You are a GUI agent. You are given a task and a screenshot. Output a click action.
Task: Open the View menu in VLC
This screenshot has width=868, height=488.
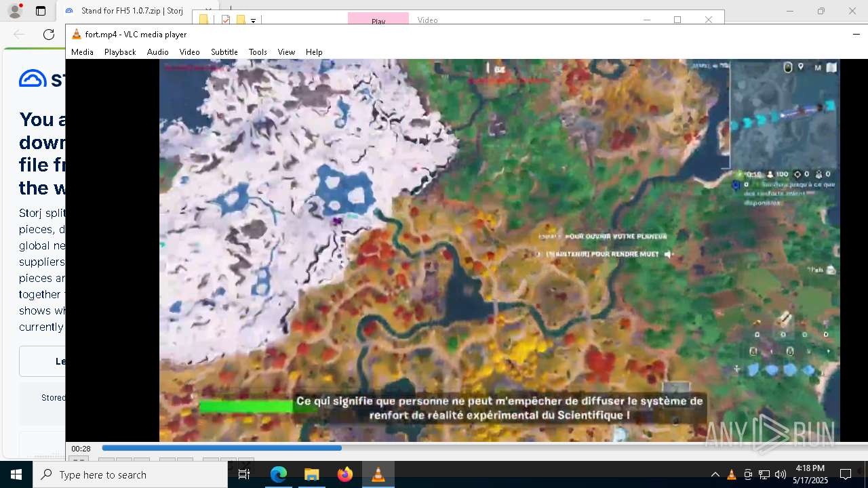point(286,52)
